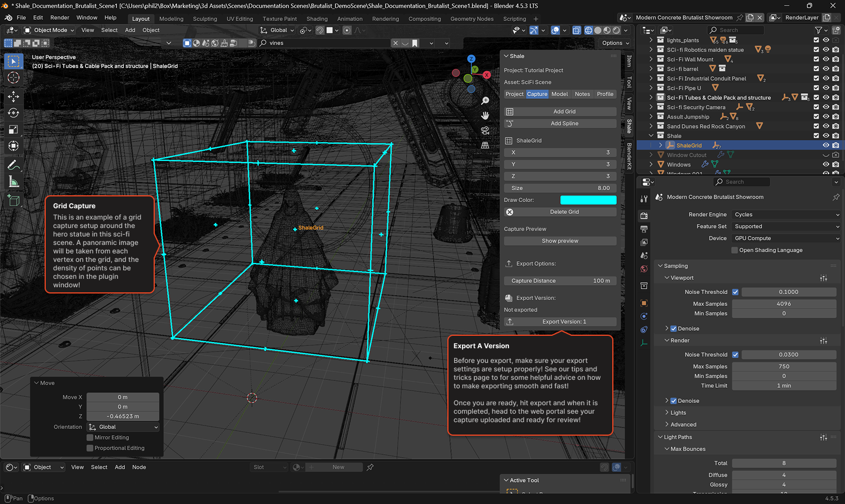
Task: Activate the 3D Cursor tool
Action: (x=14, y=78)
